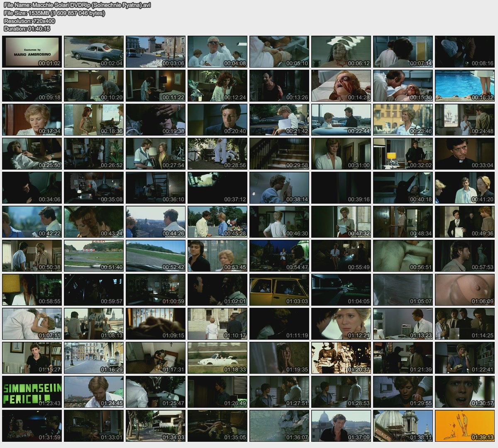The image size is (498, 448).
Task: Select the staircase thumbnail at 00:29:58
Action: (x=279, y=153)
